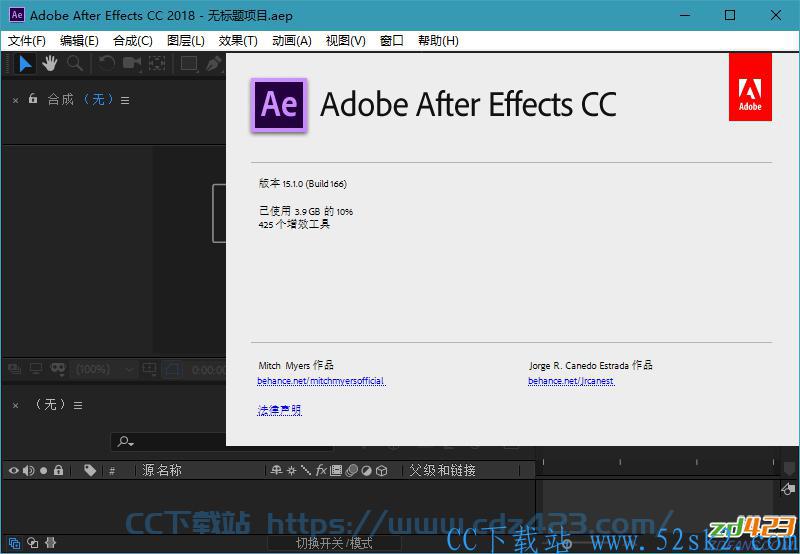Open the (100%) magnification dropdown
The height and width of the screenshot is (554, 800).
click(104, 369)
